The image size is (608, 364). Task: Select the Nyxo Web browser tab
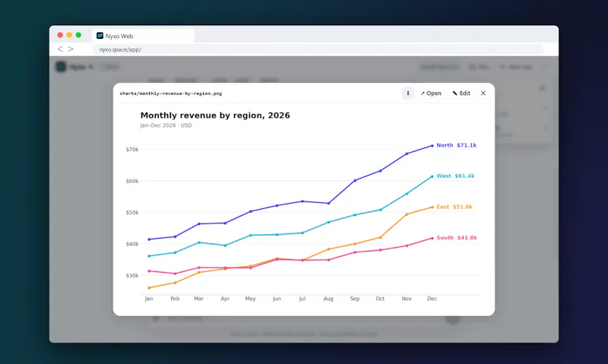point(143,36)
